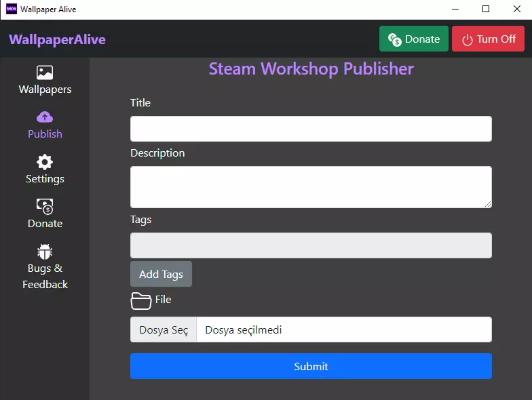Click the power icon in Turn Off
Viewport: 532px width, 400px height.
(x=467, y=39)
